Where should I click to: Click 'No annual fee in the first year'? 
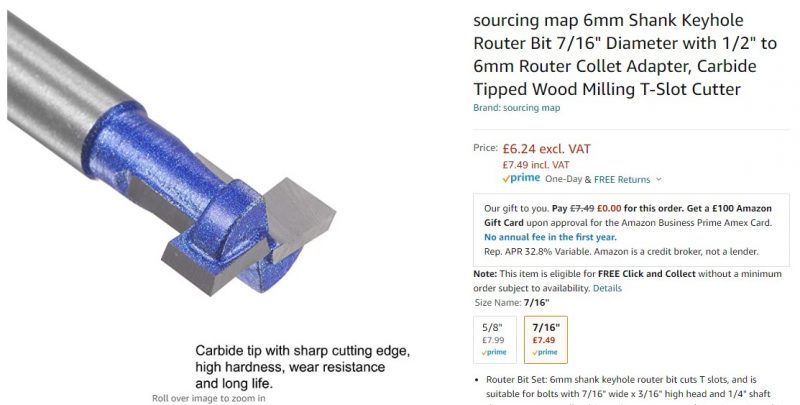click(x=549, y=238)
